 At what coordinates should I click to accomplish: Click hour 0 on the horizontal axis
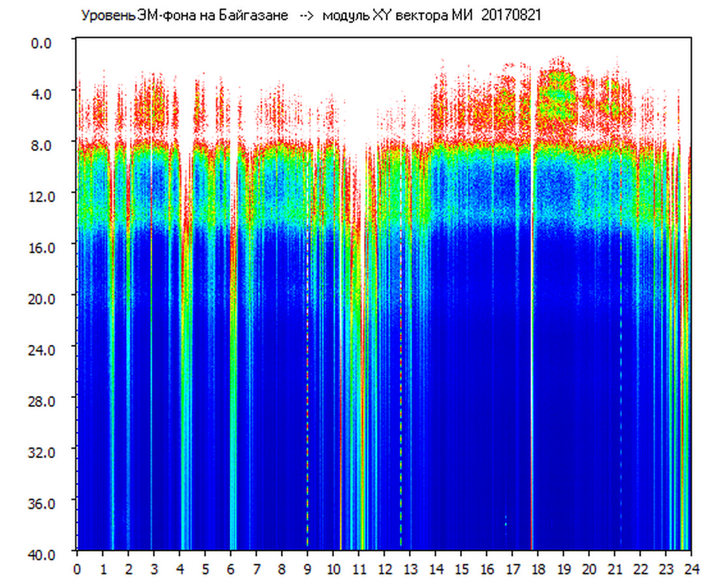pos(78,568)
